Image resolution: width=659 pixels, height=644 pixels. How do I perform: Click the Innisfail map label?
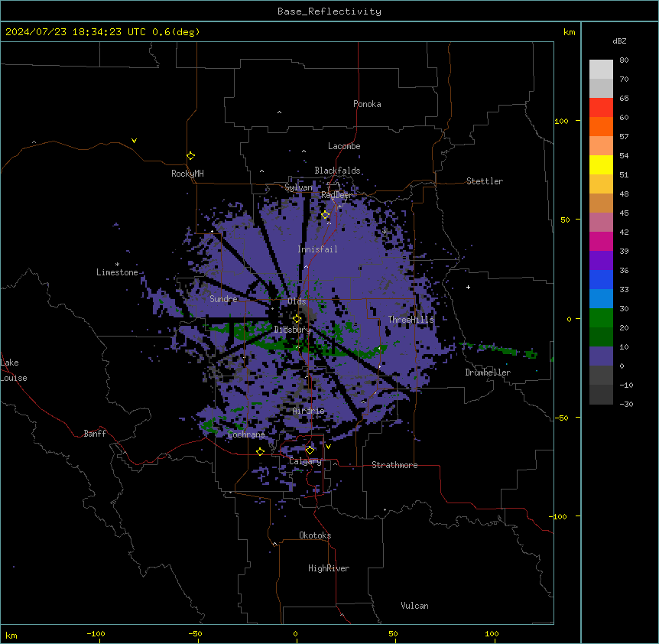(317, 249)
